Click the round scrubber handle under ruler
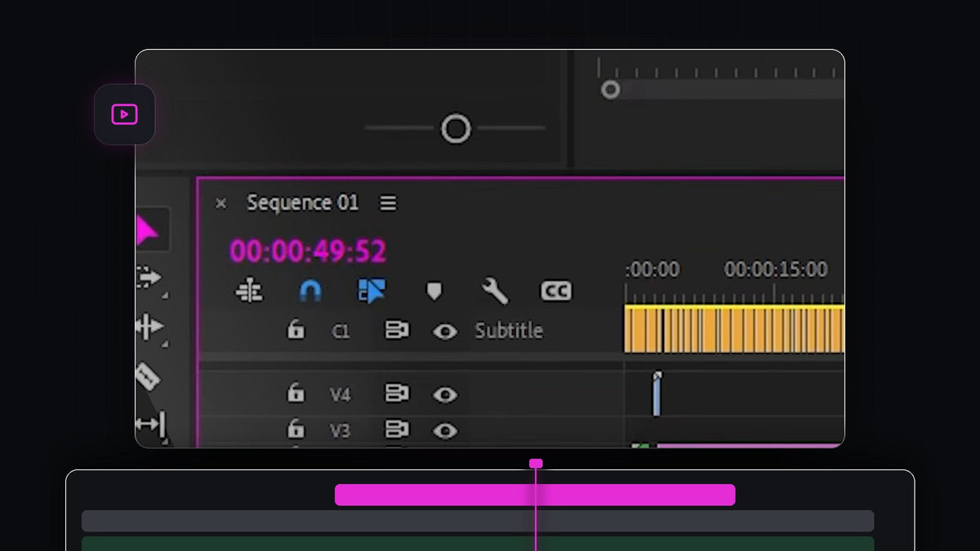 (x=610, y=90)
